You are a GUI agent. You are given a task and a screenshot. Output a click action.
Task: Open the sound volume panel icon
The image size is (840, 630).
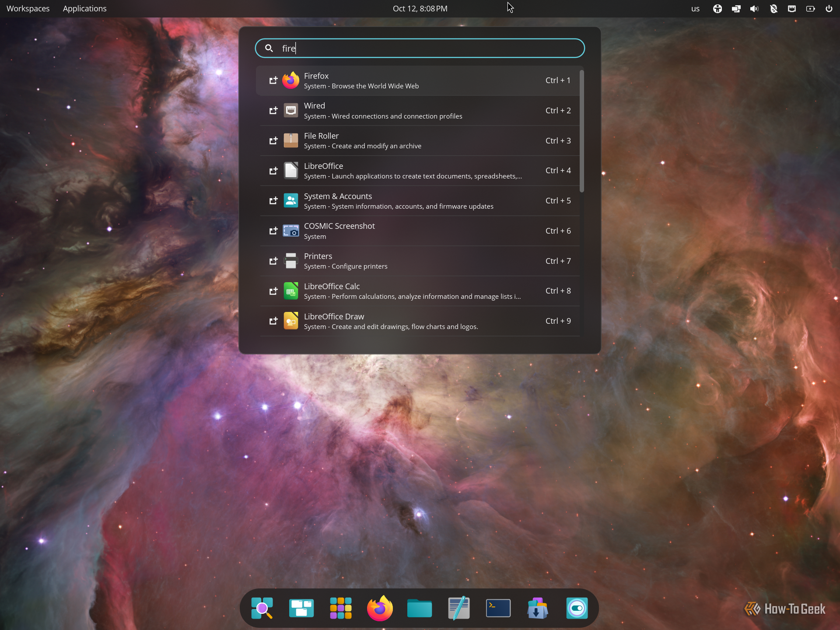click(754, 9)
